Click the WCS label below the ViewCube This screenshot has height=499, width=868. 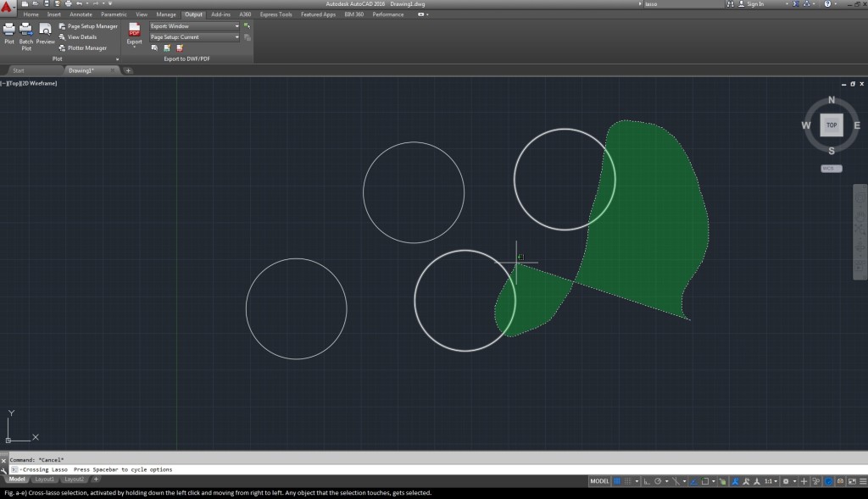coord(831,169)
